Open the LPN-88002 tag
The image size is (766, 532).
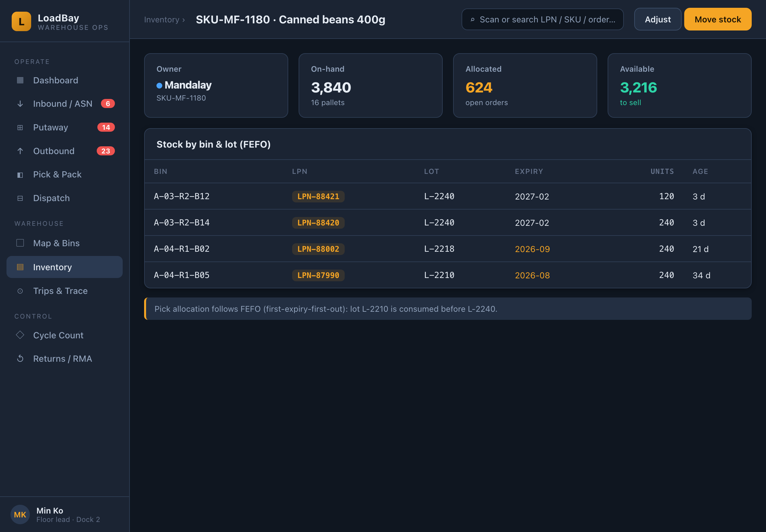point(318,249)
